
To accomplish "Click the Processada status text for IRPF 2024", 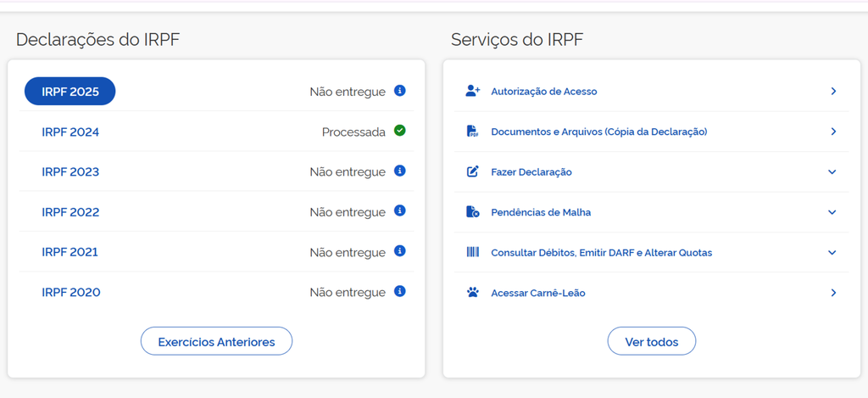I will click(x=353, y=132).
